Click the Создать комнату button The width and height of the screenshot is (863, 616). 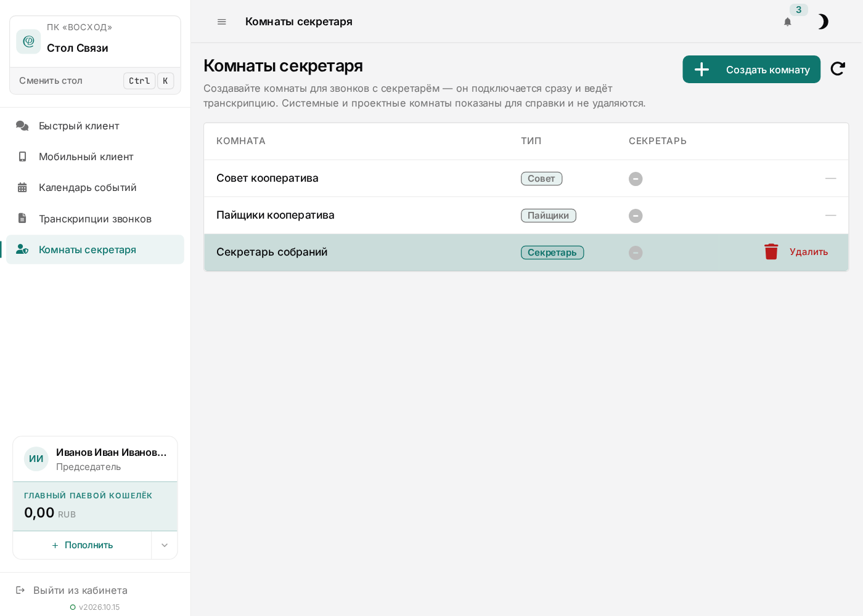[751, 69]
